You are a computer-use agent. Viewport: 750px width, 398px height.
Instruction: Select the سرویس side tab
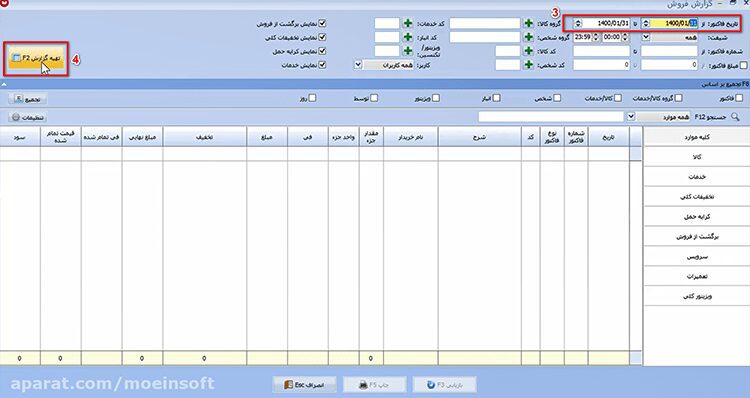(697, 257)
